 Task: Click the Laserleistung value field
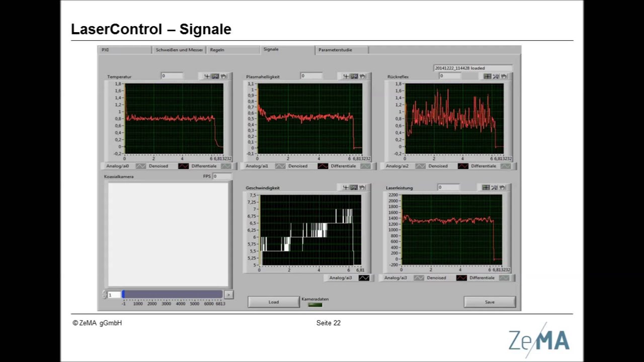point(448,187)
